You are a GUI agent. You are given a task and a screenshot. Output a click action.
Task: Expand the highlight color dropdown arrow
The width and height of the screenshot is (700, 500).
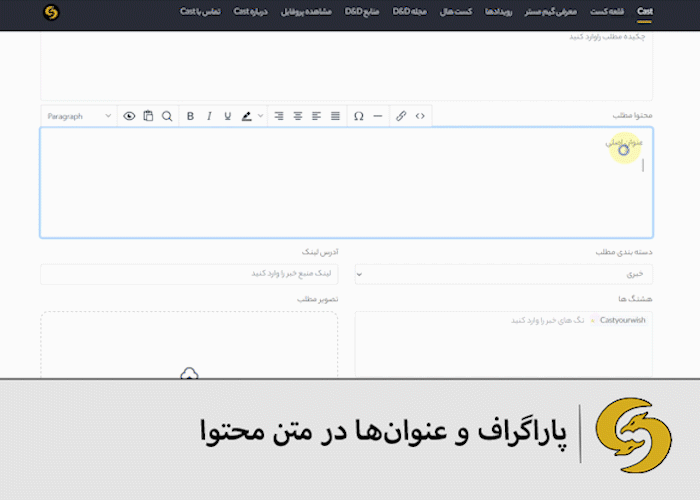point(261,116)
